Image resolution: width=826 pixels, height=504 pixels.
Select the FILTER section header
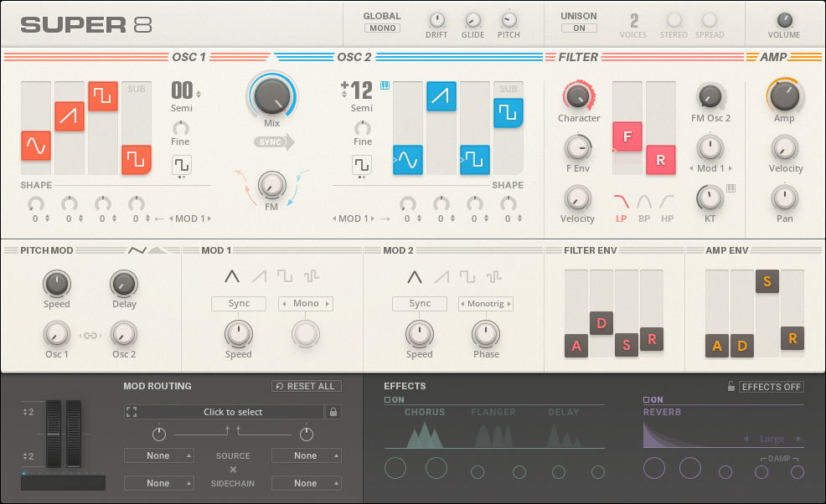click(x=578, y=57)
